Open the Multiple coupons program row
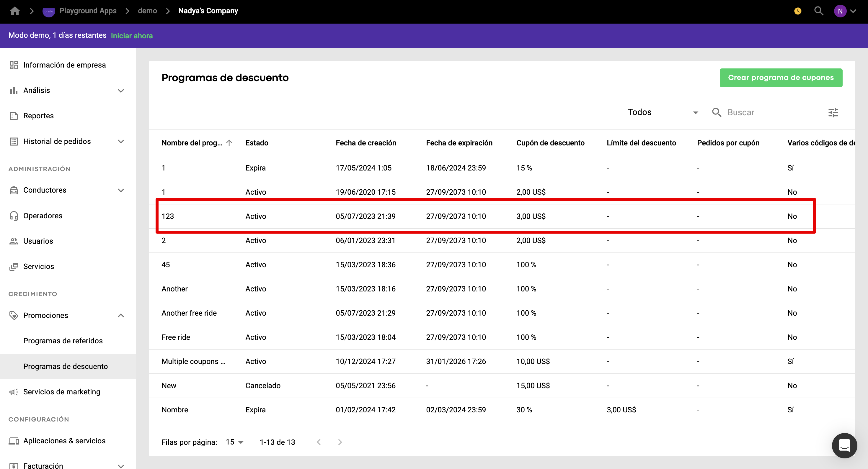Screen dimensions: 868x469 click(193, 361)
